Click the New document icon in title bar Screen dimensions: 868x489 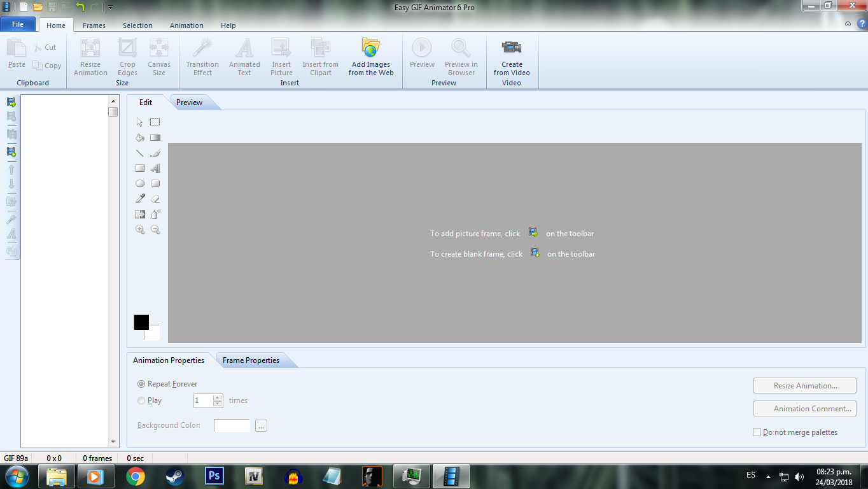24,7
